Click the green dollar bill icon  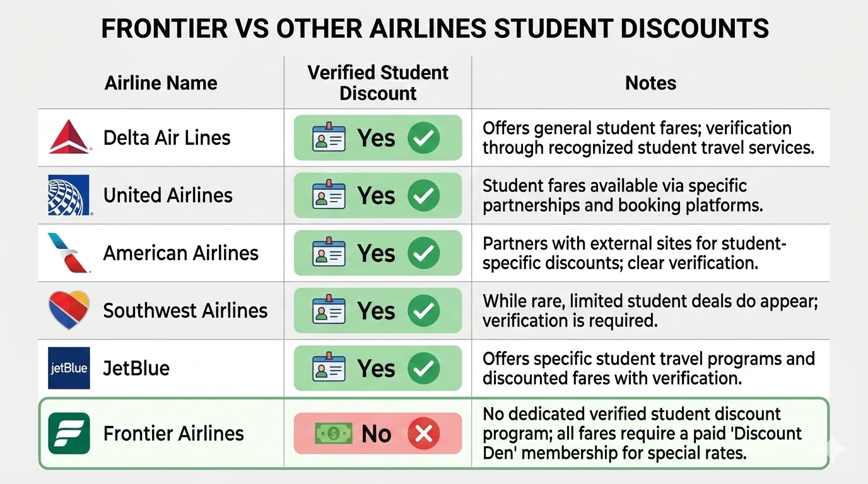[x=332, y=434]
